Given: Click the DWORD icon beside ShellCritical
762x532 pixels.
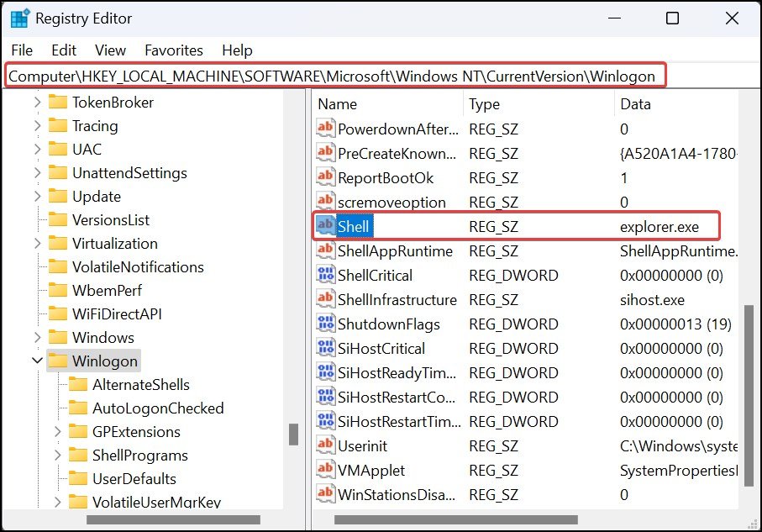Looking at the screenshot, I should (x=325, y=275).
